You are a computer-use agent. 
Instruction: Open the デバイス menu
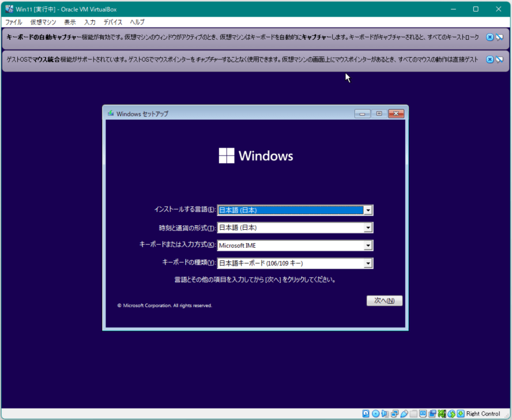(x=113, y=22)
